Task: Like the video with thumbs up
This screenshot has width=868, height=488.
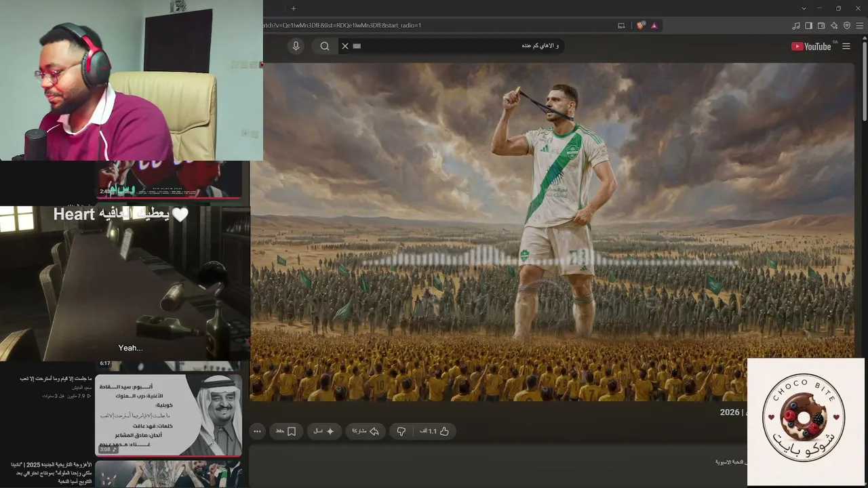Action: pos(435,431)
